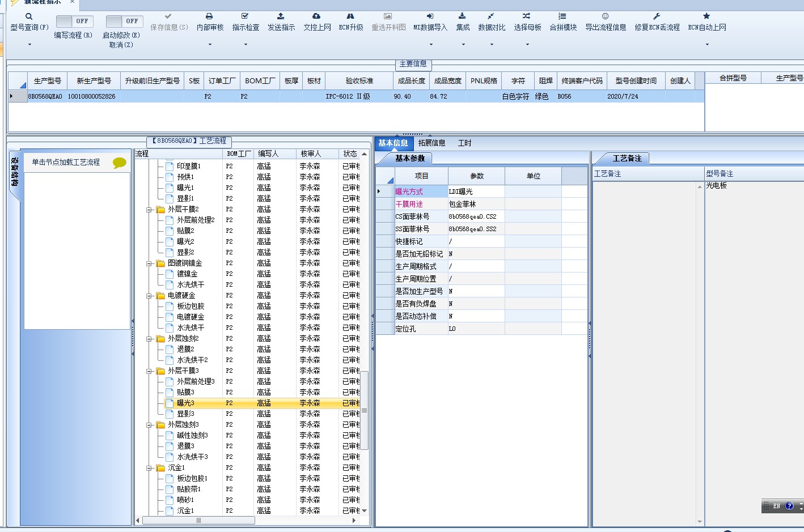The height and width of the screenshot is (532, 804).
Task: Switch to the 拓展信息 tab
Action: coord(432,143)
